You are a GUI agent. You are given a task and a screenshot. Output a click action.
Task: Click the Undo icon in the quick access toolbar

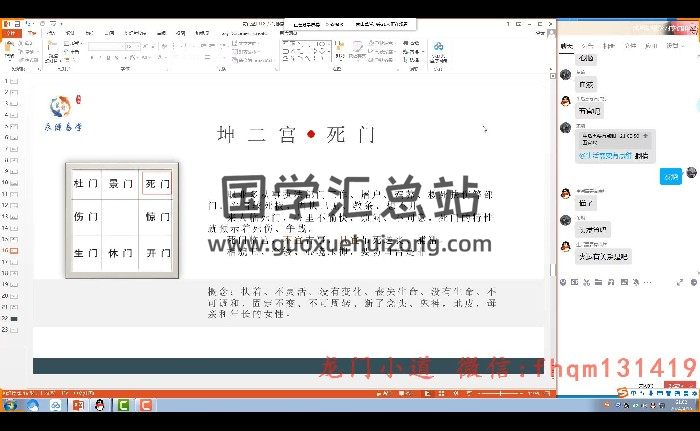click(x=28, y=23)
